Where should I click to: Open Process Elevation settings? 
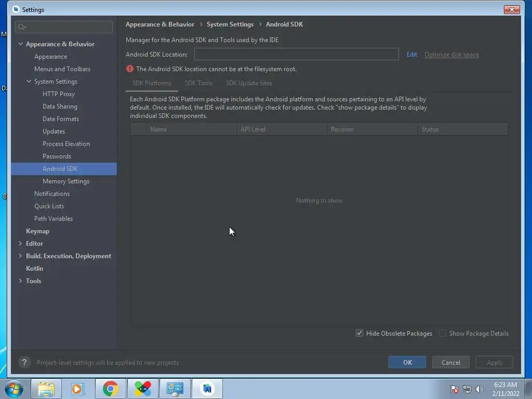tap(66, 144)
